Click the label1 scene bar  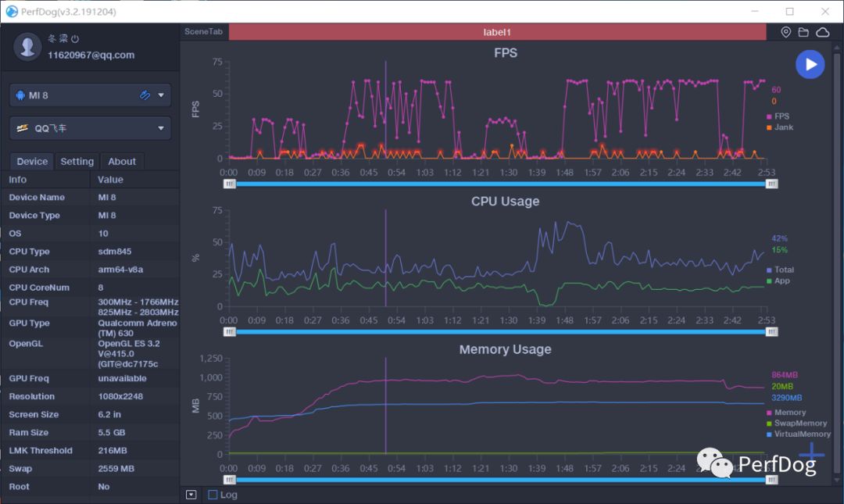(497, 32)
